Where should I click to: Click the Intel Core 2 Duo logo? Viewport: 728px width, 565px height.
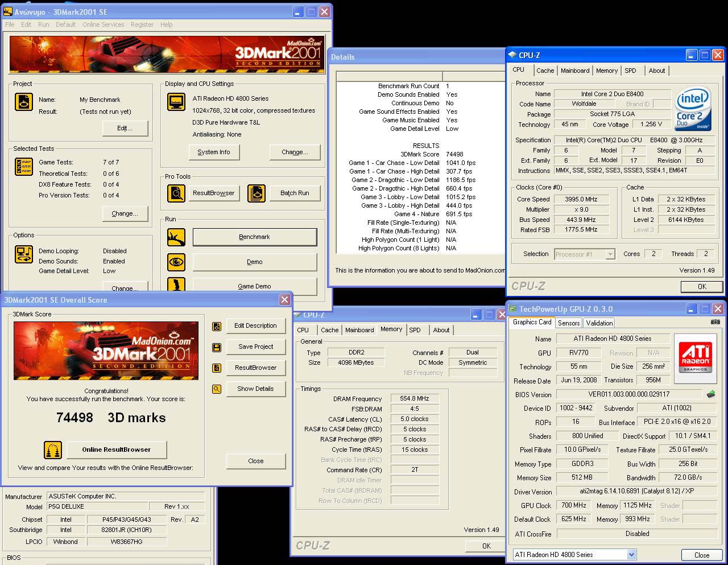[693, 108]
